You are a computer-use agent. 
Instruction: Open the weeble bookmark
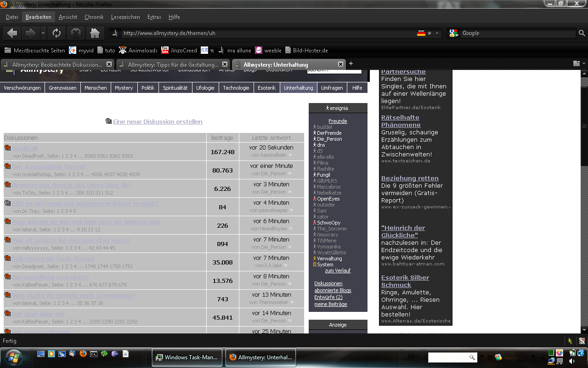coord(268,51)
